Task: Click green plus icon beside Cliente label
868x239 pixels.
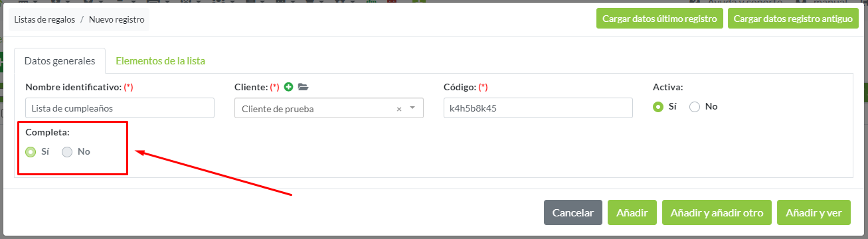Action: [x=288, y=87]
